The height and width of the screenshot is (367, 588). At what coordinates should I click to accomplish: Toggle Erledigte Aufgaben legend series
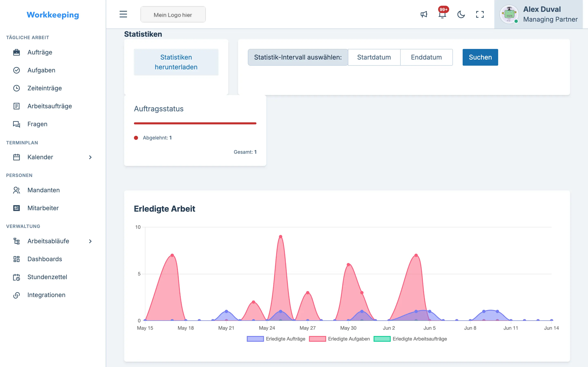(340, 339)
